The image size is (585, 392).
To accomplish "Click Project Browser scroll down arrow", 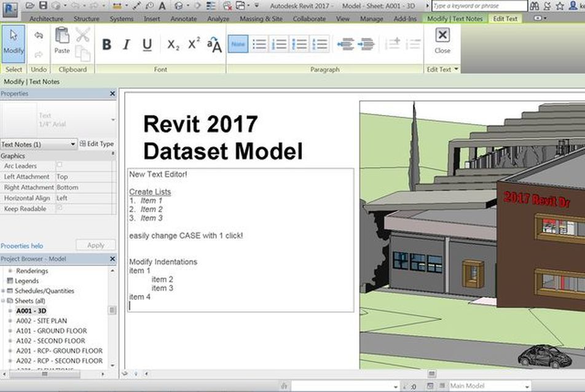I will [112, 366].
